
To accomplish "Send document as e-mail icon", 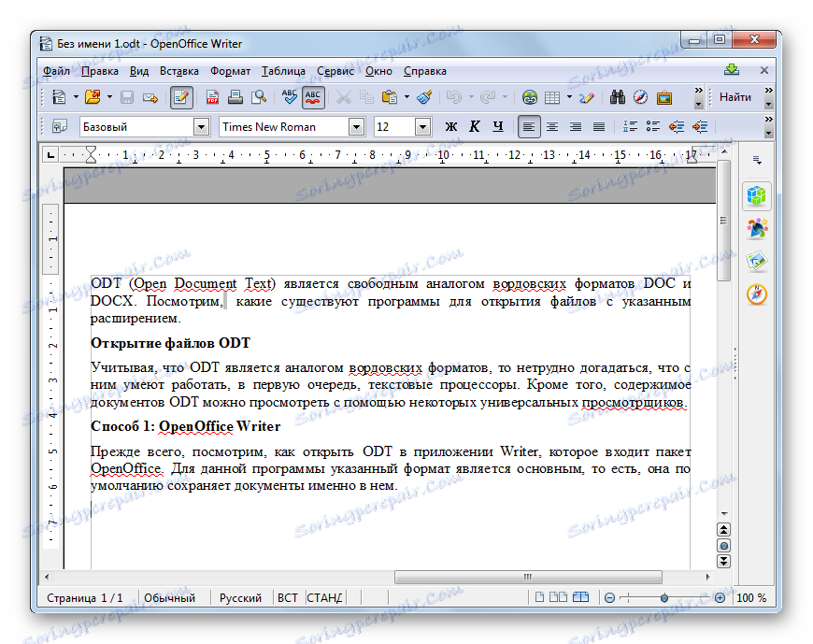I will tap(150, 97).
